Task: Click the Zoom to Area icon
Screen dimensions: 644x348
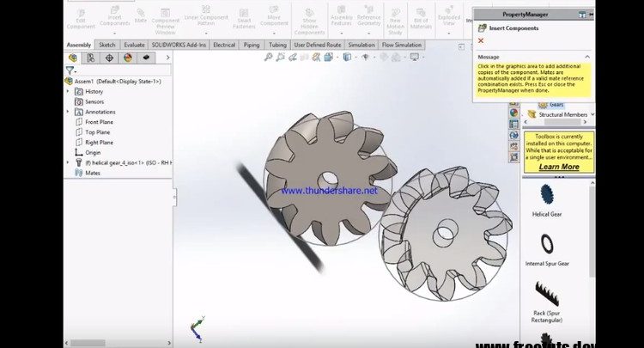Action: (x=281, y=57)
